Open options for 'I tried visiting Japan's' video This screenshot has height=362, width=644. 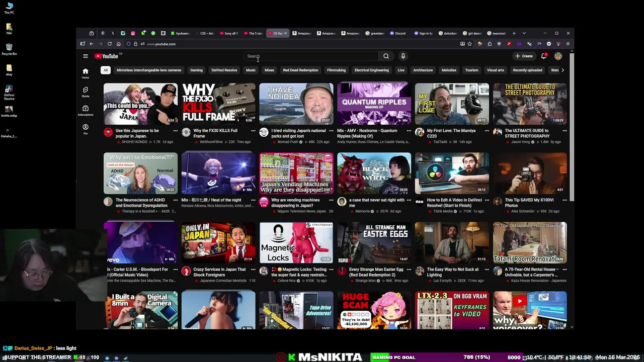[x=331, y=131]
